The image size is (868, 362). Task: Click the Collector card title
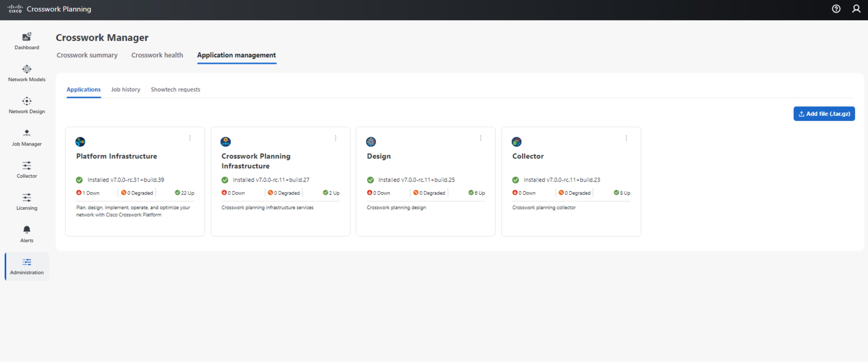click(528, 156)
